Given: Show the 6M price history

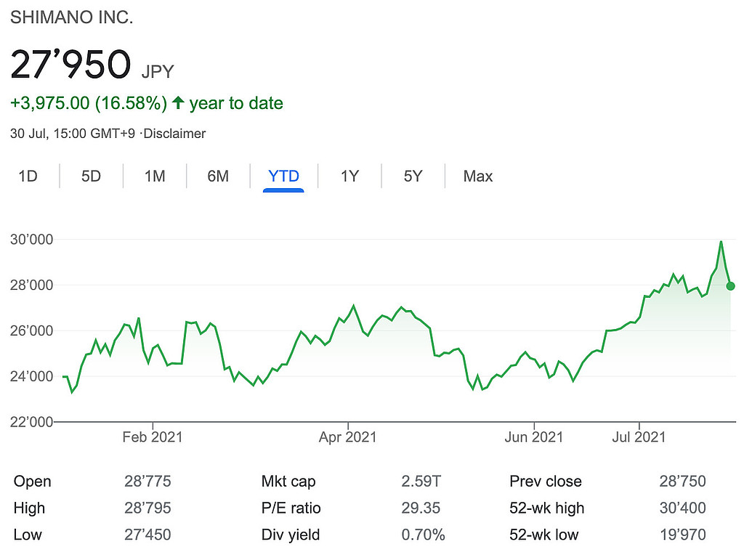Looking at the screenshot, I should 218,176.
